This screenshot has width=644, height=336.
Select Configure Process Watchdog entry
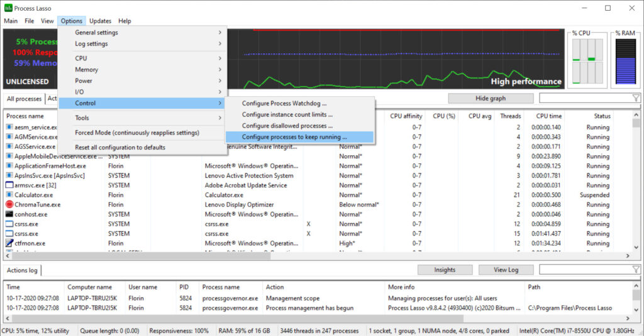point(299,104)
